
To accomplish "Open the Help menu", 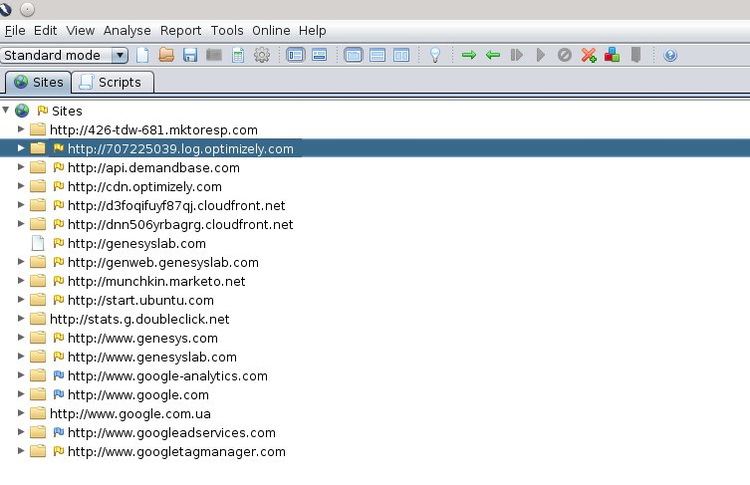I will coord(312,31).
